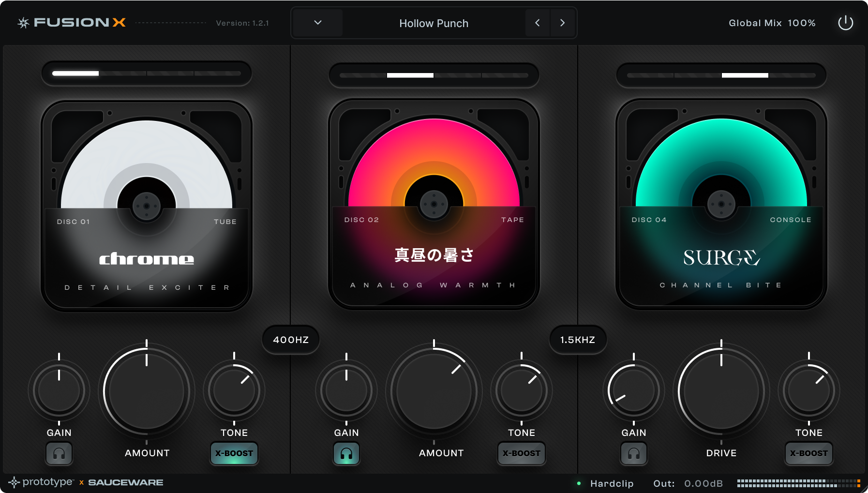Open the preset dropdown chevron
Image resolution: width=868 pixels, height=493 pixels.
click(x=318, y=23)
